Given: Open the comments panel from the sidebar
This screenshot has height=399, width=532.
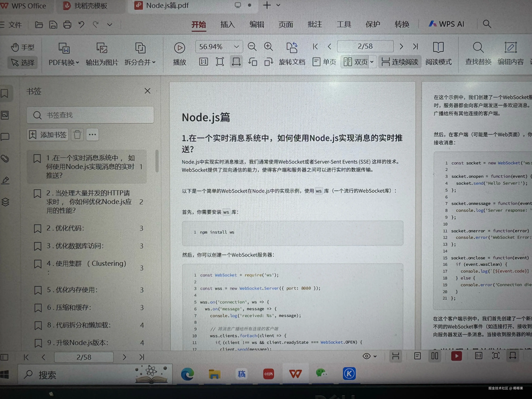Looking at the screenshot, I should (5, 137).
